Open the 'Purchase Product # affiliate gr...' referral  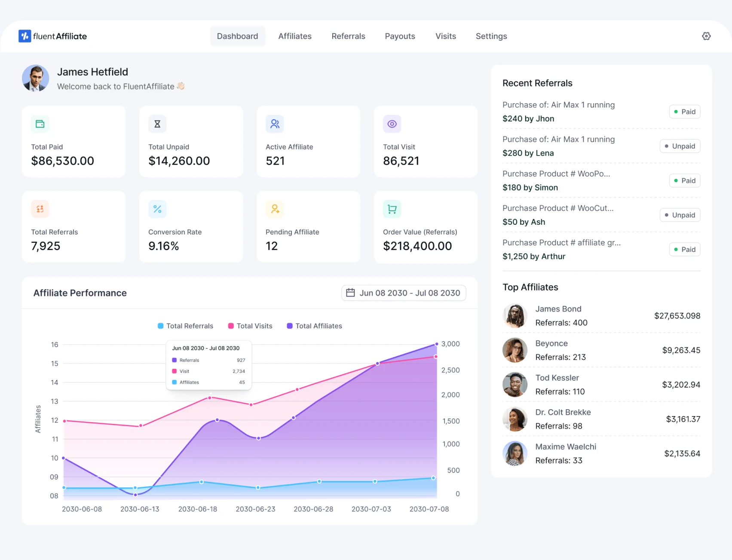(x=561, y=242)
